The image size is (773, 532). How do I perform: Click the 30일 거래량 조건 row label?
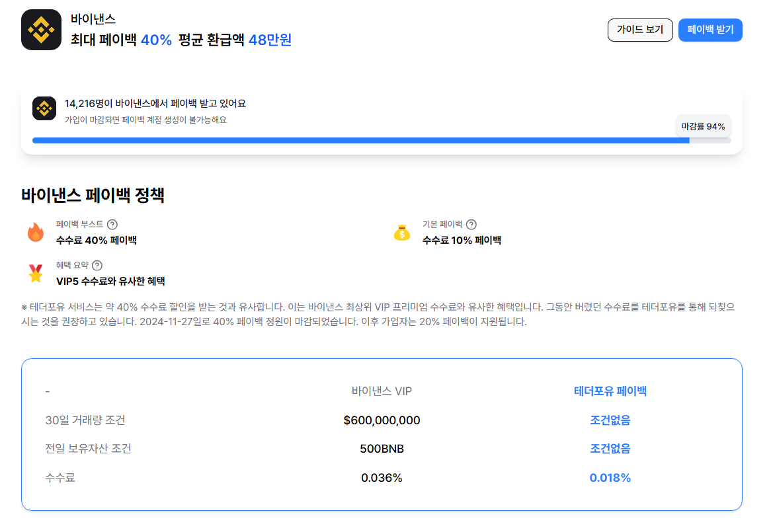(x=85, y=420)
